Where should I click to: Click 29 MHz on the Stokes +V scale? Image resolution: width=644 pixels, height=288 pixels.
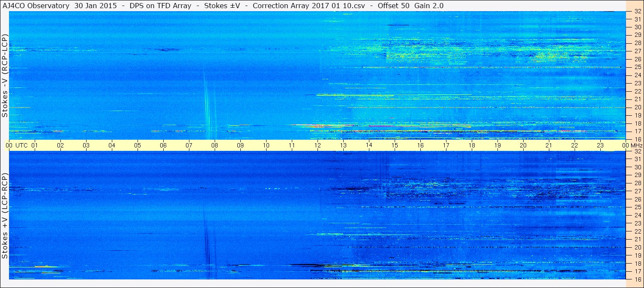(x=637, y=175)
